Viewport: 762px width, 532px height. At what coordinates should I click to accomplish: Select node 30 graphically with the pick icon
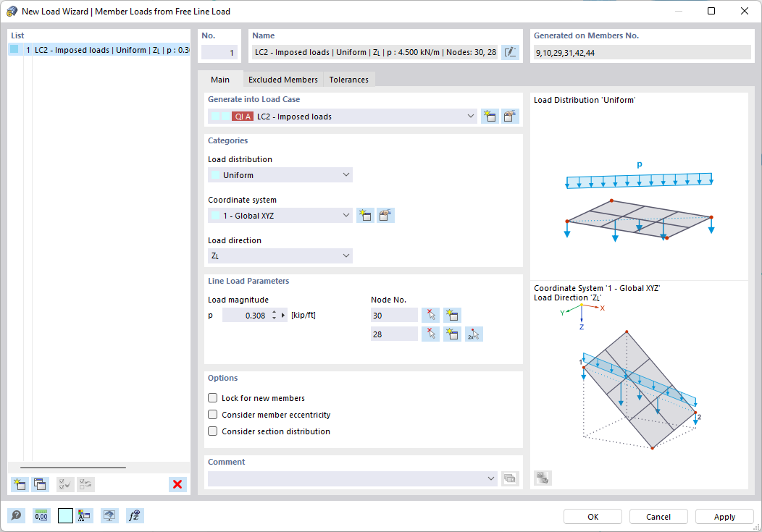click(430, 315)
